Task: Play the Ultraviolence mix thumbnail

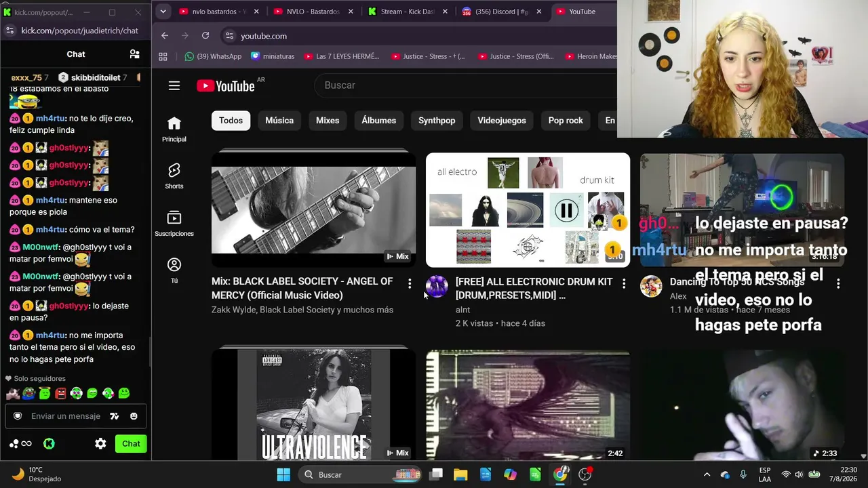Action: [313, 405]
